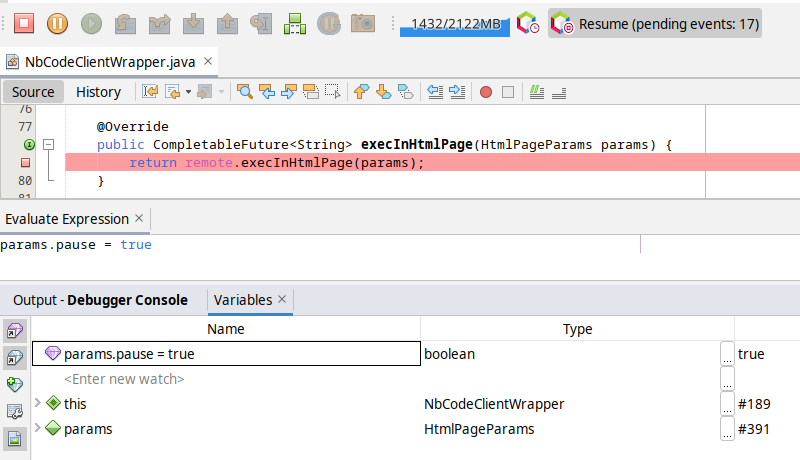
Task: Collapse the execInHtmlPage method fold
Action: click(48, 145)
